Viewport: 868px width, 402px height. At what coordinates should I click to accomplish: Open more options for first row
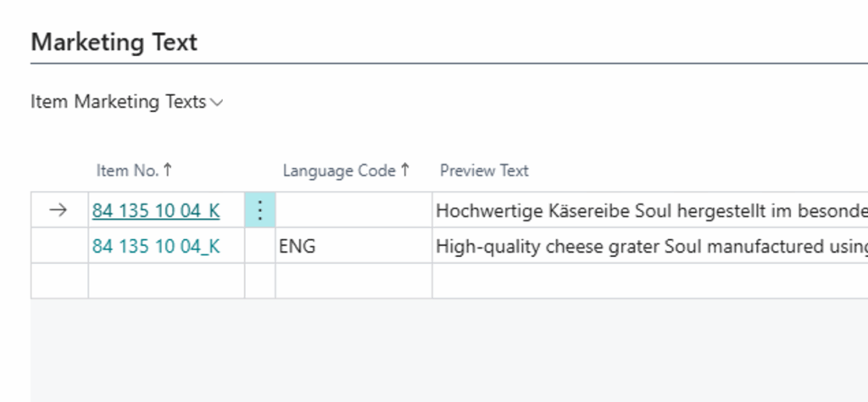[259, 210]
